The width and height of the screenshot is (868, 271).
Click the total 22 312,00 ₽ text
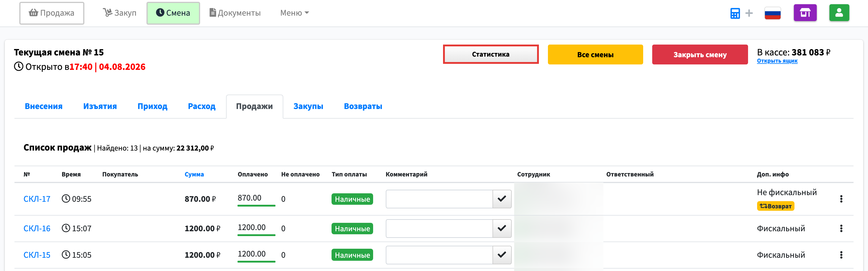pyautogui.click(x=195, y=148)
